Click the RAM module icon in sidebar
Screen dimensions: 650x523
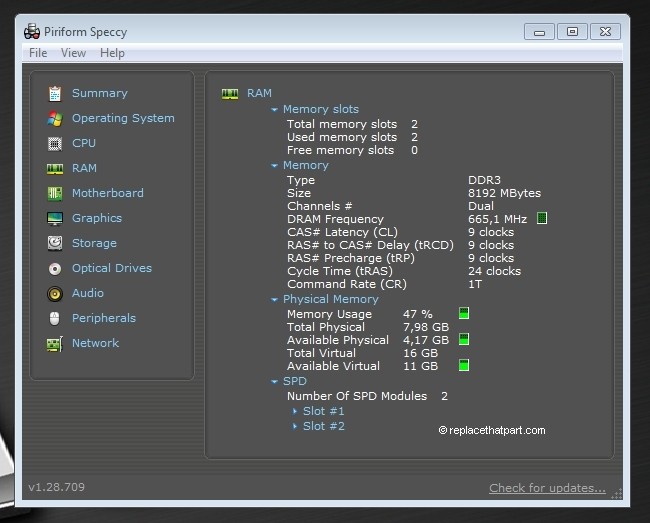pyautogui.click(x=55, y=169)
